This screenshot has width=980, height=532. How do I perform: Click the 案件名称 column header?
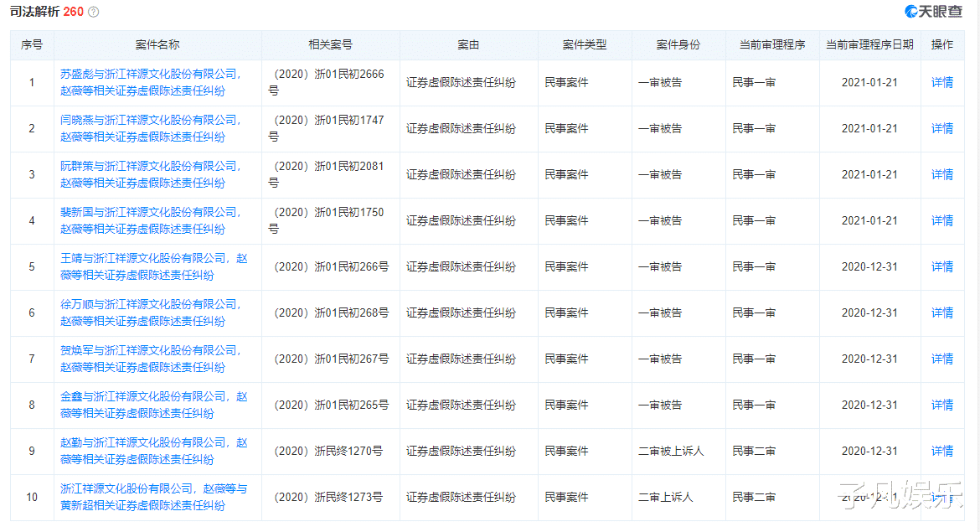(157, 45)
